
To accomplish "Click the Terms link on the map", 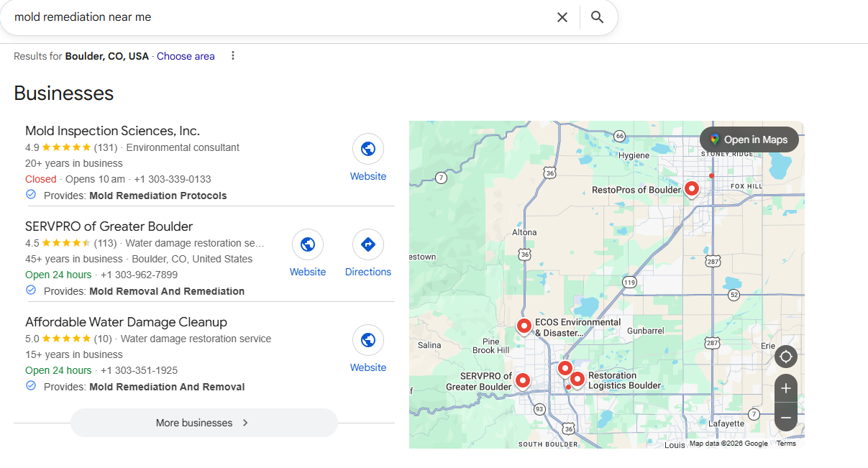I will click(786, 444).
